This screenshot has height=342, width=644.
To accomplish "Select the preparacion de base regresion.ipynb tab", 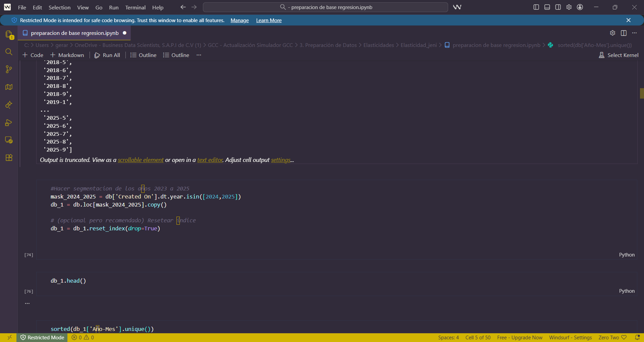I will pyautogui.click(x=74, y=33).
